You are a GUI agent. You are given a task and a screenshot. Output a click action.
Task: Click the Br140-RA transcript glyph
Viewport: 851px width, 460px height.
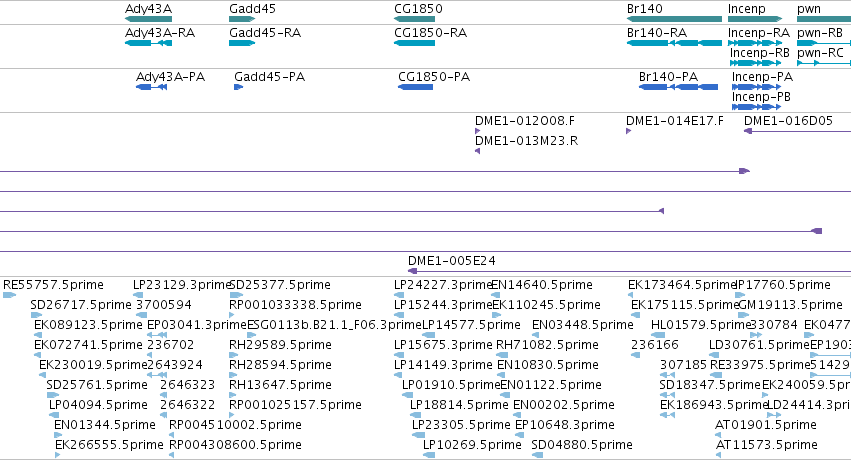(674, 43)
